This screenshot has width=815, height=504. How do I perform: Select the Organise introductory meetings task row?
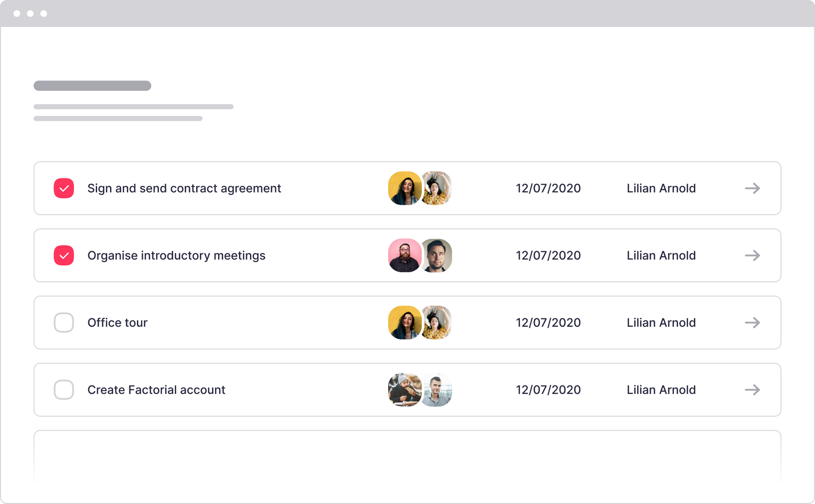coord(176,255)
